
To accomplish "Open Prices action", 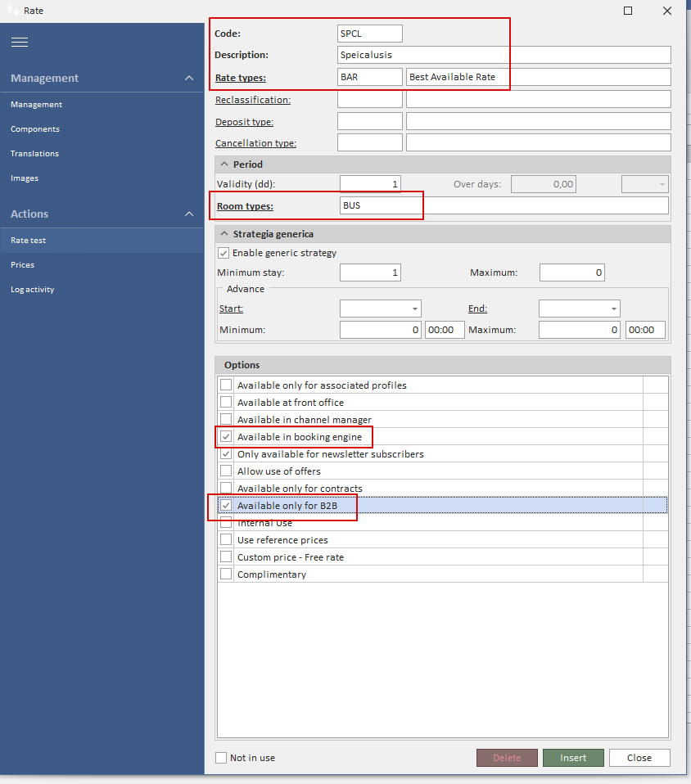I will point(23,265).
